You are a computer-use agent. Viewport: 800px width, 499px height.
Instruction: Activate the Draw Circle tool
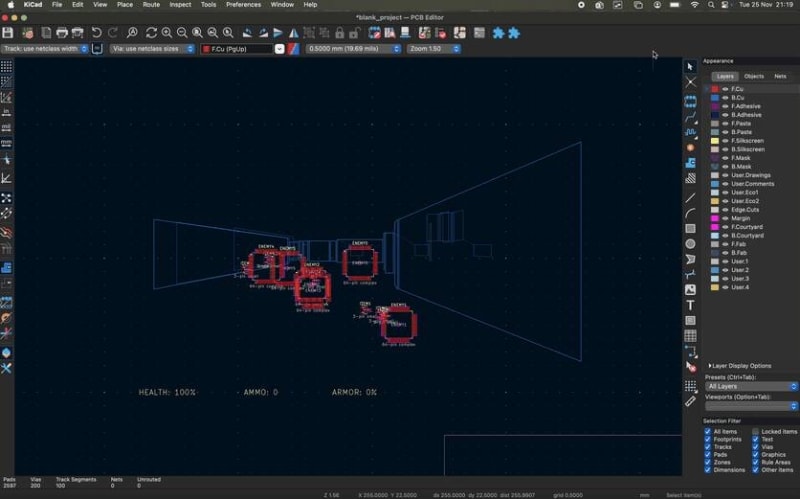point(690,243)
